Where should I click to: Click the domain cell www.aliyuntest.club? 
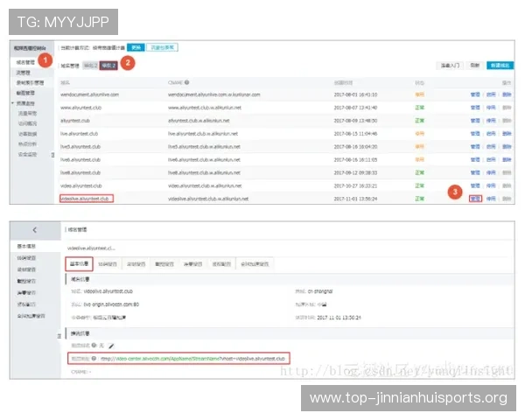pyautogui.click(x=80, y=108)
